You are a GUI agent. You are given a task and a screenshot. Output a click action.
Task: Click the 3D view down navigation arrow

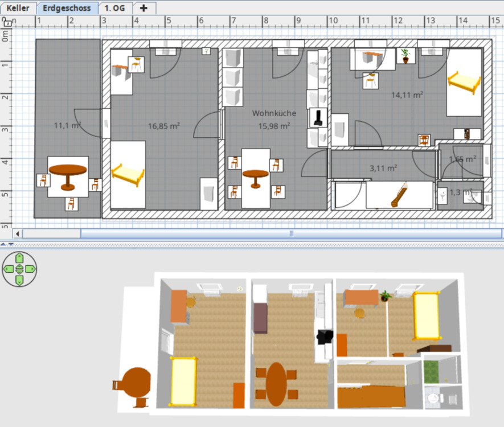click(x=19, y=279)
